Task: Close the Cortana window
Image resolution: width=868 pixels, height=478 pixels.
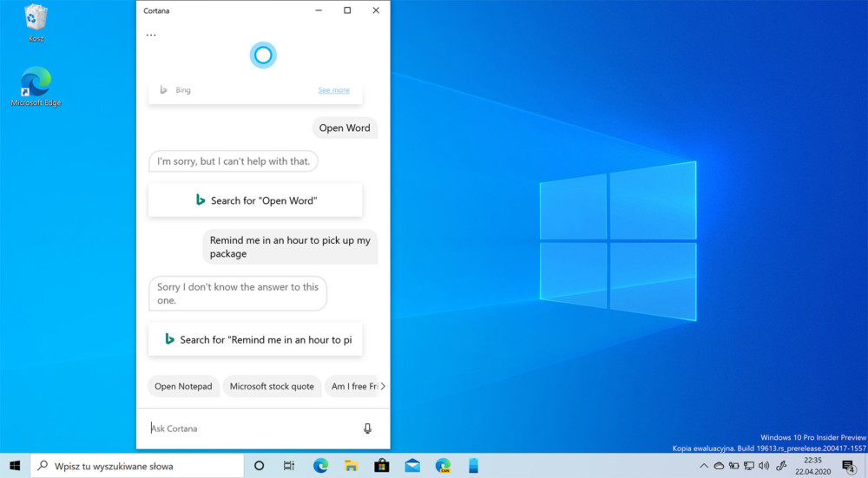Action: [376, 10]
